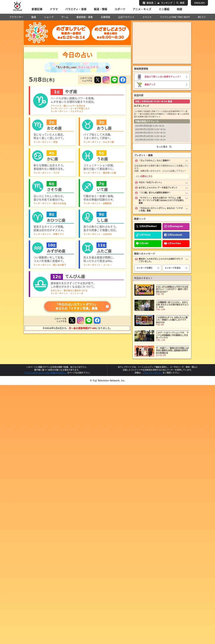The image size is (215, 644).
Task: Click the Taurus (おうし座) zodiac icon
Action: click(x=88, y=125)
